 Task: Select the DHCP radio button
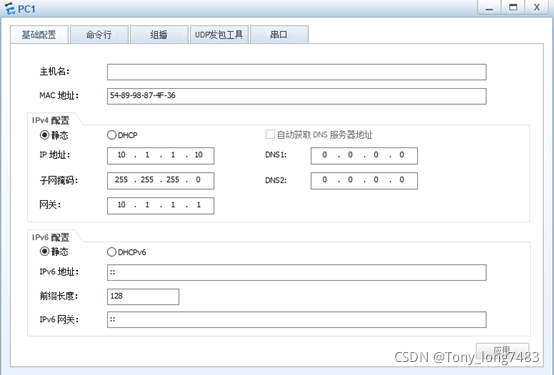point(112,135)
